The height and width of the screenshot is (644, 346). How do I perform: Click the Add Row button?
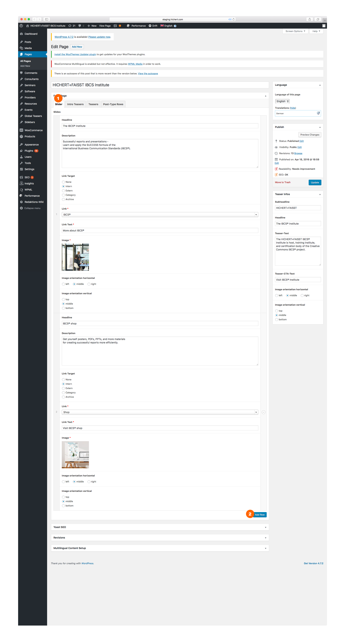260,515
